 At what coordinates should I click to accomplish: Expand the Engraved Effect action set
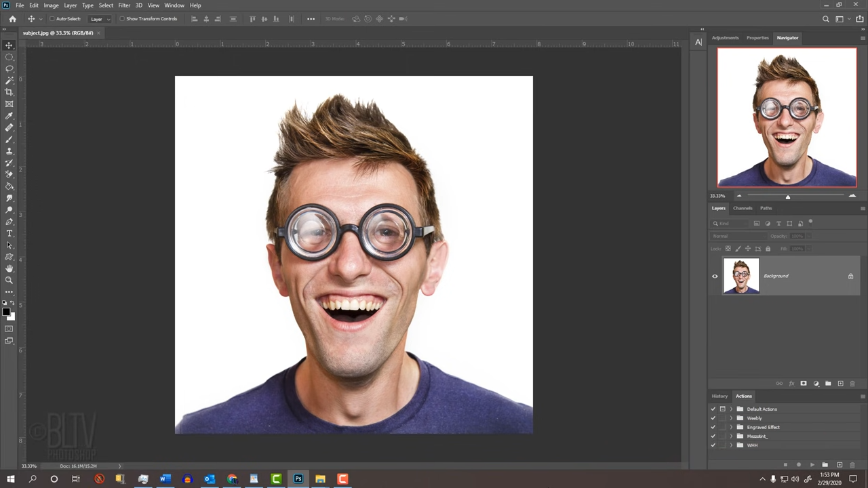point(731,427)
